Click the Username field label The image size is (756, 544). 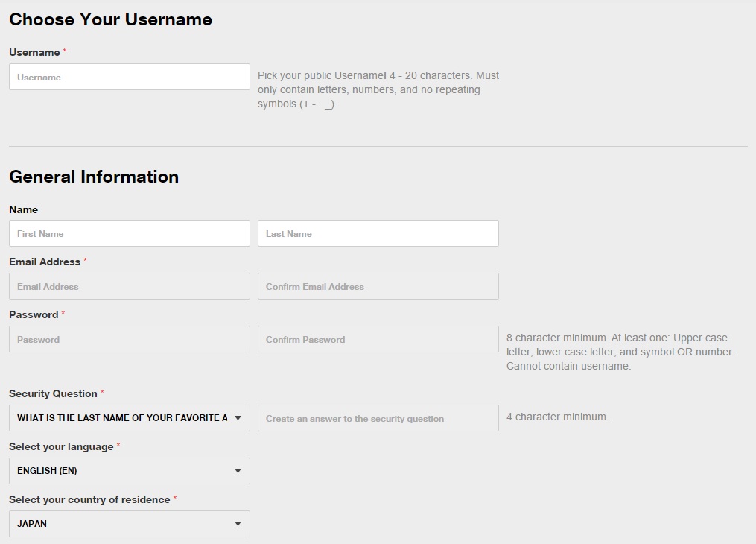(34, 52)
